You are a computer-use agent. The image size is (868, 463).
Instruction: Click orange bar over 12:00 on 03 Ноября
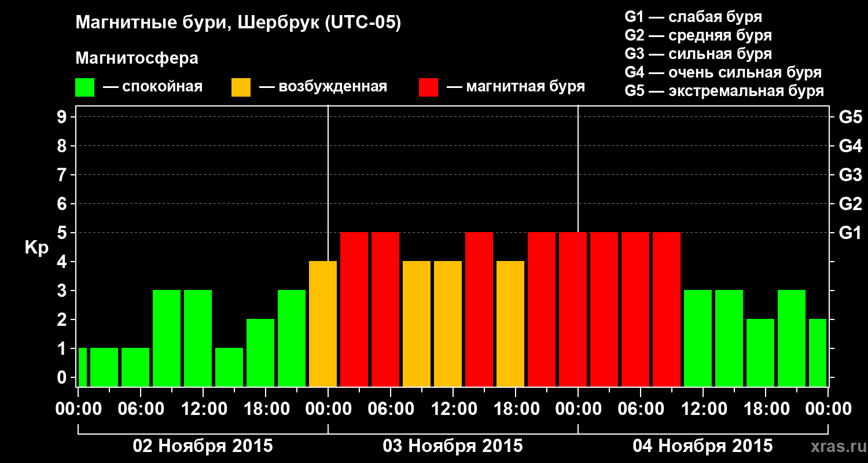coord(448,324)
